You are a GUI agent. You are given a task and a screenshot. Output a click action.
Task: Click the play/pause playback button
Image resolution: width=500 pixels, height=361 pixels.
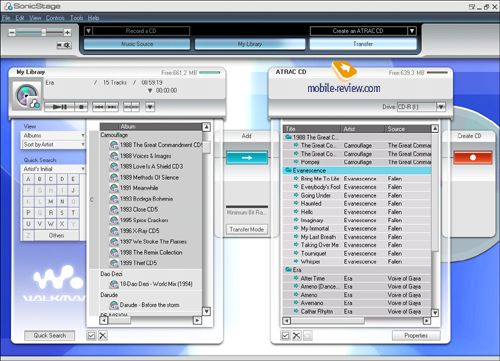pyautogui.click(x=59, y=107)
